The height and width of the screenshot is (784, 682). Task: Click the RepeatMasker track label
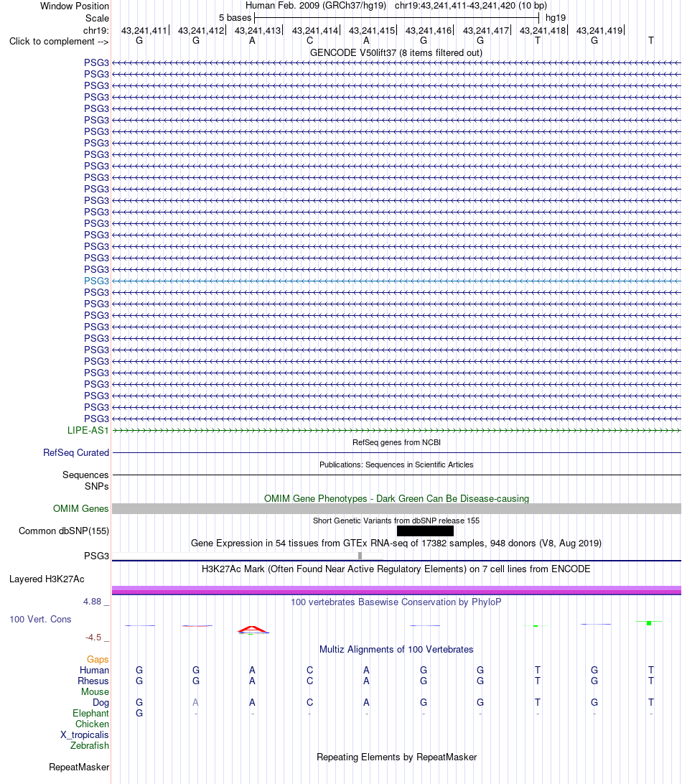pyautogui.click(x=79, y=767)
